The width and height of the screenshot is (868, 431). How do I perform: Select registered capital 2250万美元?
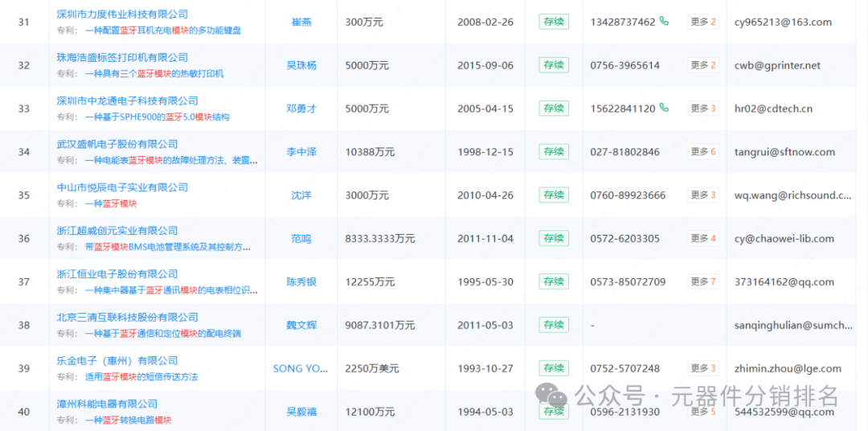coord(372,368)
